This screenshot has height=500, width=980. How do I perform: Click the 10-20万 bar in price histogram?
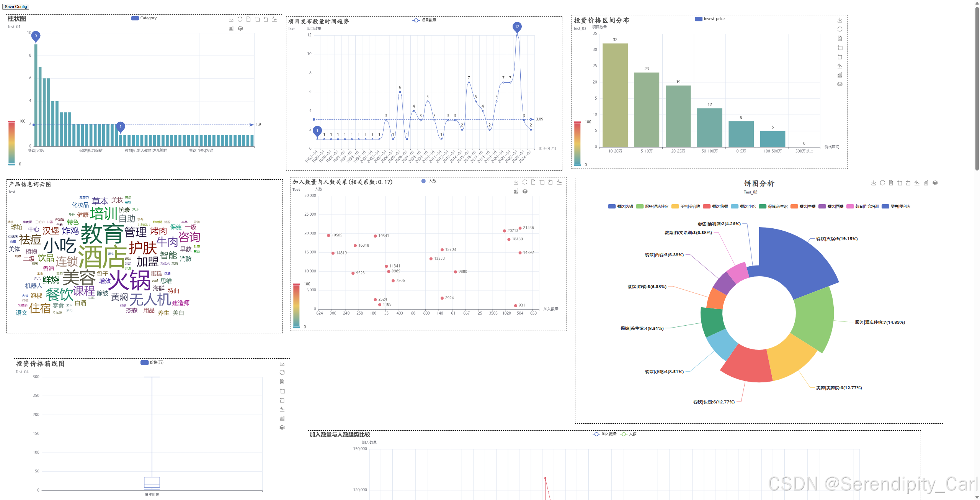point(615,95)
